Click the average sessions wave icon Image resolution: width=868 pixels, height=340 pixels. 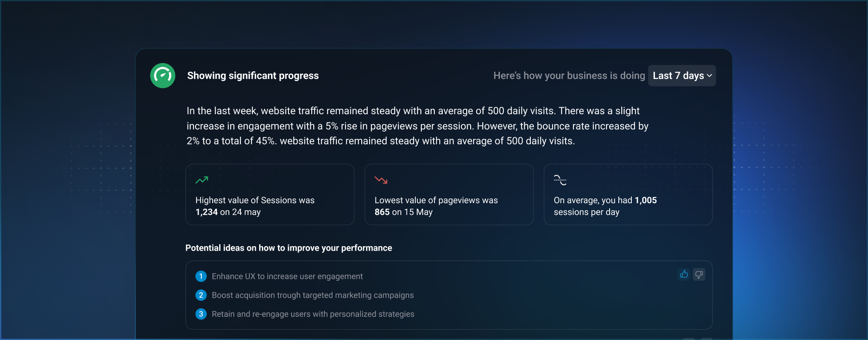560,180
